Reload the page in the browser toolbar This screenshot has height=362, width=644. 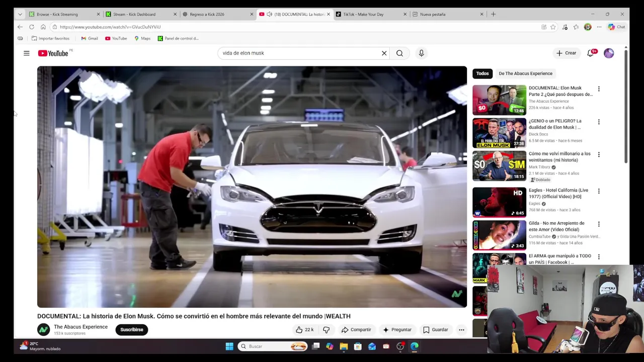(32, 27)
